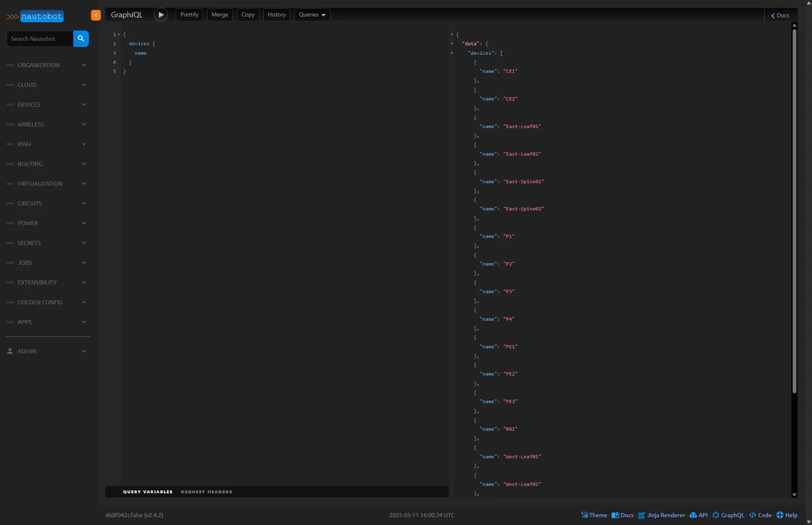This screenshot has width=812, height=525.
Task: Open Jinja Renderer from footer
Action: 661,515
